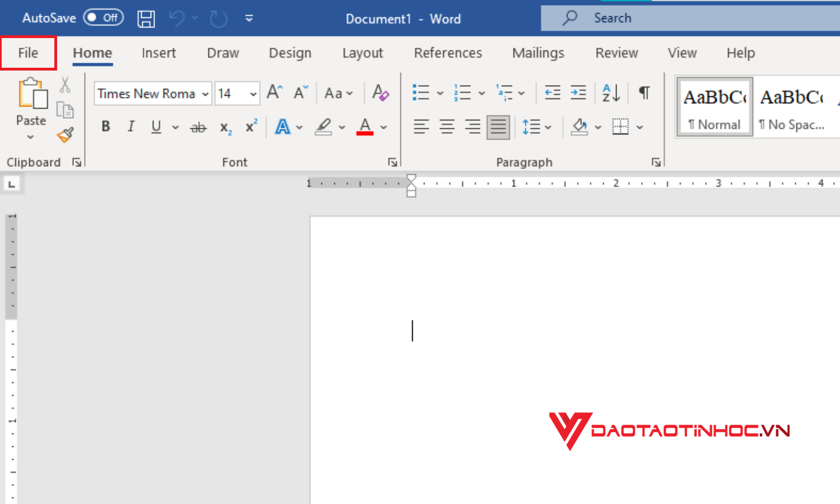Toggle Bold formatting
The image size is (840, 504).
pos(106,127)
